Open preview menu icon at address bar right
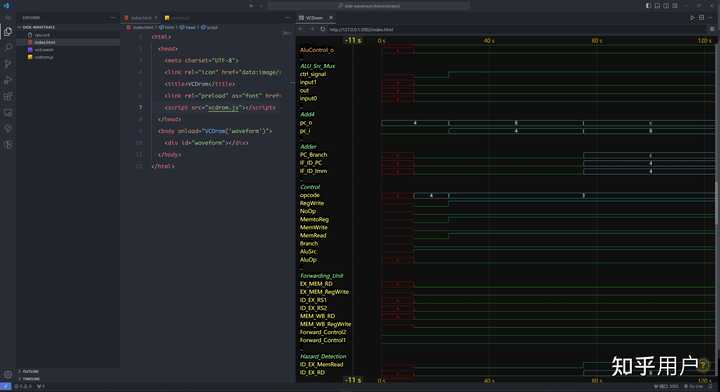The width and height of the screenshot is (720, 392). click(x=712, y=29)
